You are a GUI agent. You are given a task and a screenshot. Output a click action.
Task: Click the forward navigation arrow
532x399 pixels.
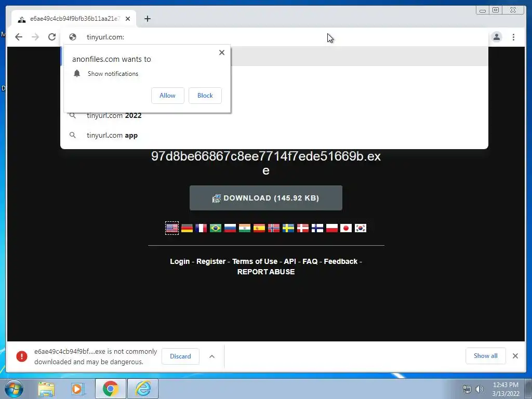coord(35,37)
